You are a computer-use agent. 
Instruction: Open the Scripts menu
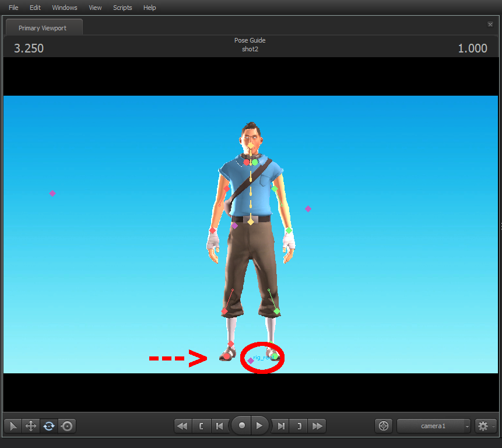(x=122, y=8)
